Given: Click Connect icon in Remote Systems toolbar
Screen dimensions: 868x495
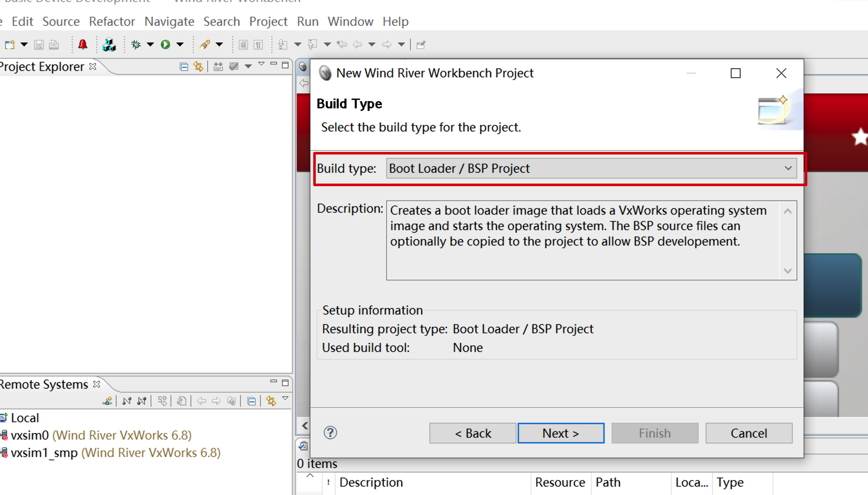Looking at the screenshot, I should pos(127,401).
